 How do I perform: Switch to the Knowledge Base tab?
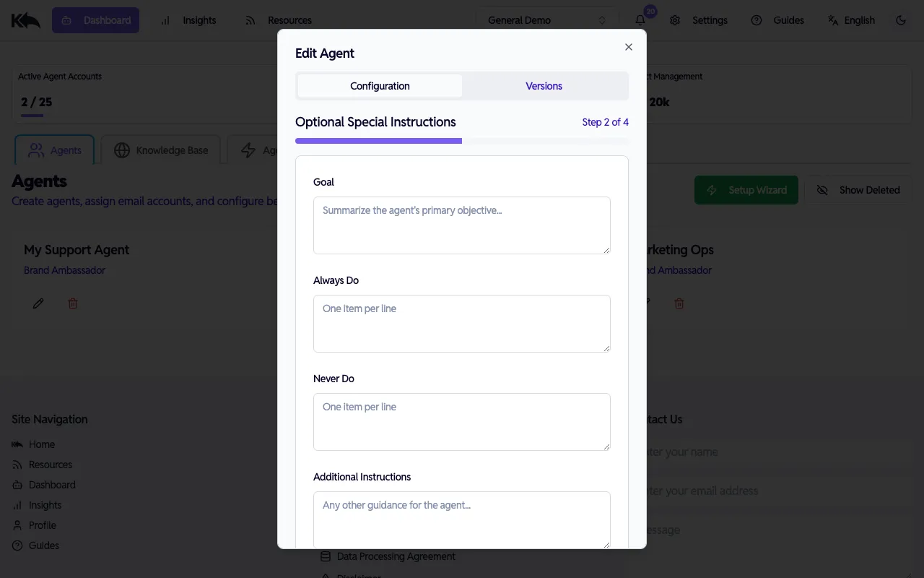pyautogui.click(x=160, y=150)
